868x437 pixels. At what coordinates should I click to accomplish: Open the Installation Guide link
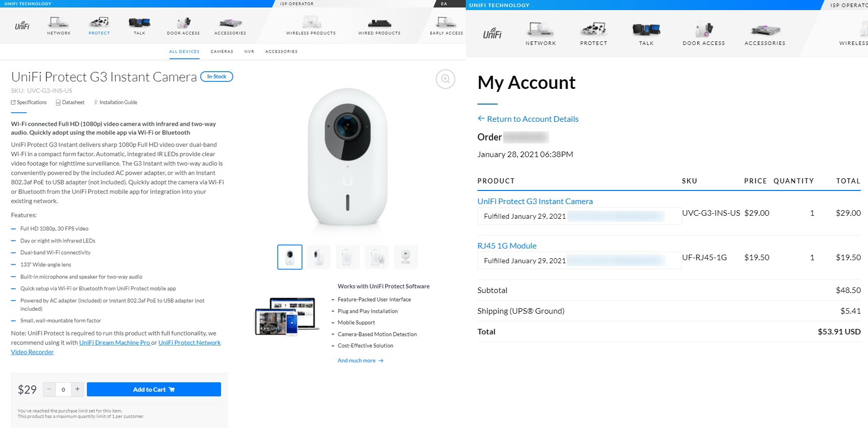116,103
